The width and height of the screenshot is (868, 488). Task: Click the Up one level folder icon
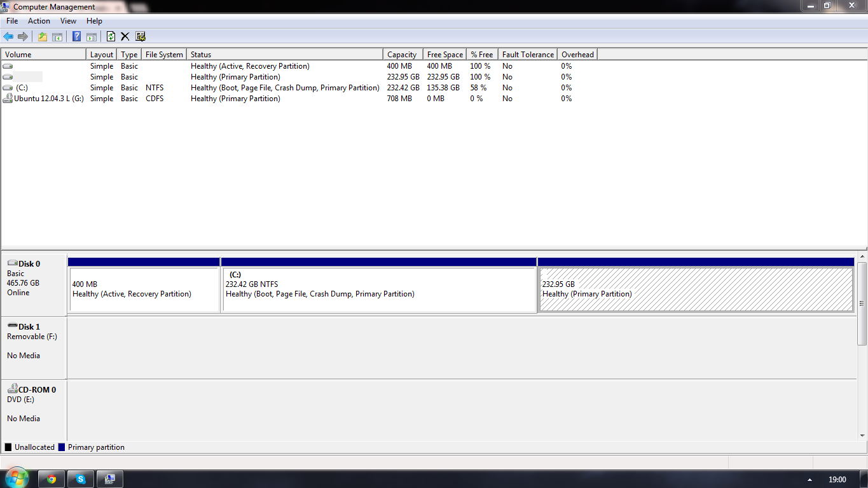(x=43, y=37)
